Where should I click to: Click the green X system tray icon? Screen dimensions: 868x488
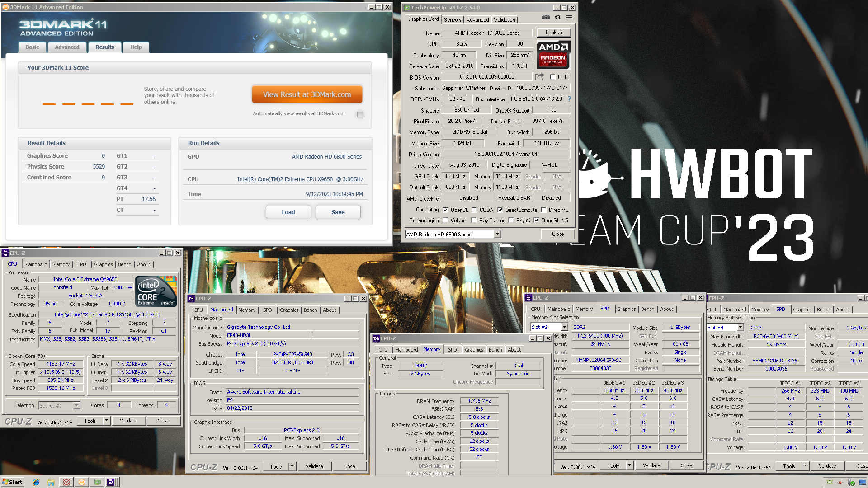(830, 482)
